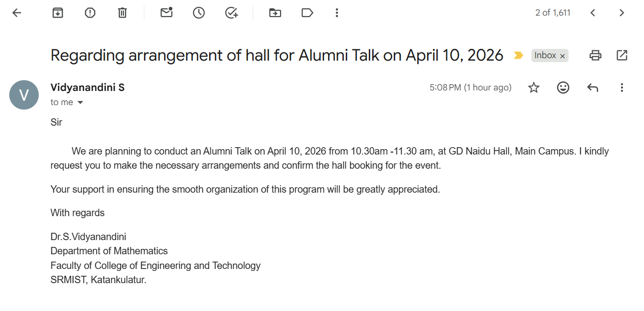Open the Labels menu
The height and width of the screenshot is (311, 644).
(308, 13)
